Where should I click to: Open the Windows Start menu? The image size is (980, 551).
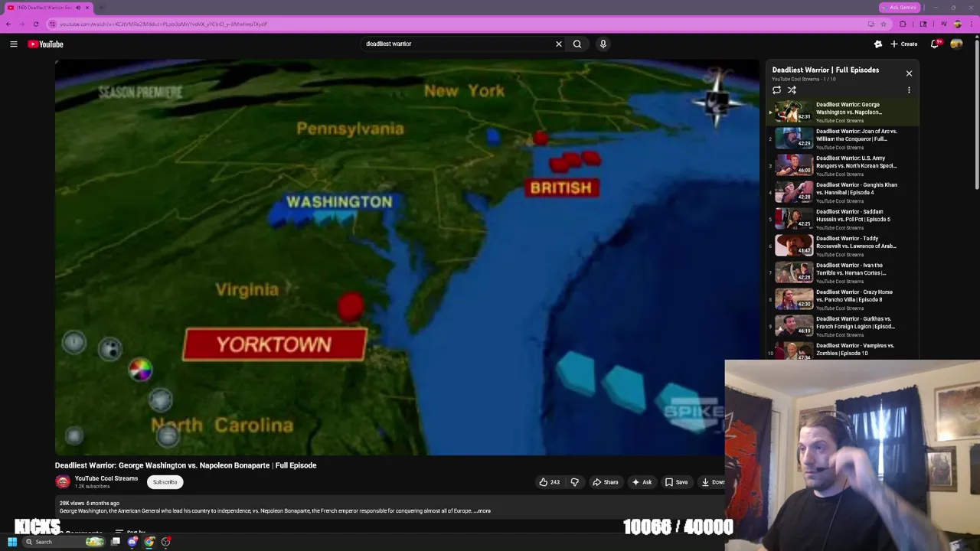pos(12,542)
